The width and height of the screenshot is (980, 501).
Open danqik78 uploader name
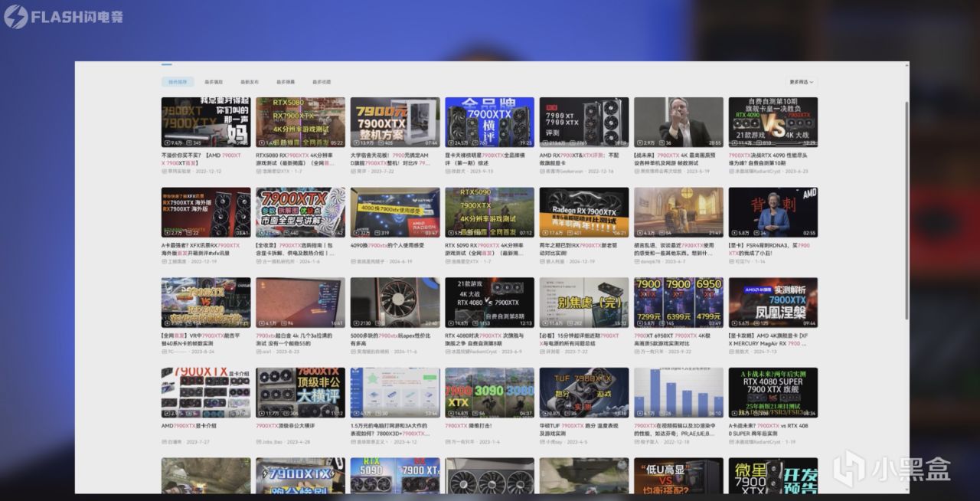tap(652, 261)
